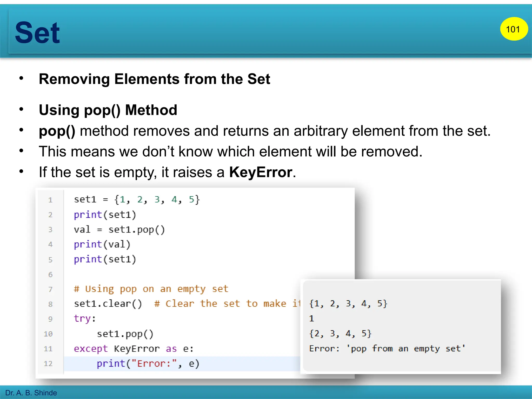This screenshot has width=532, height=399.
Task: Click the comment "# Using pop on an empty set"
Action: 151,289
